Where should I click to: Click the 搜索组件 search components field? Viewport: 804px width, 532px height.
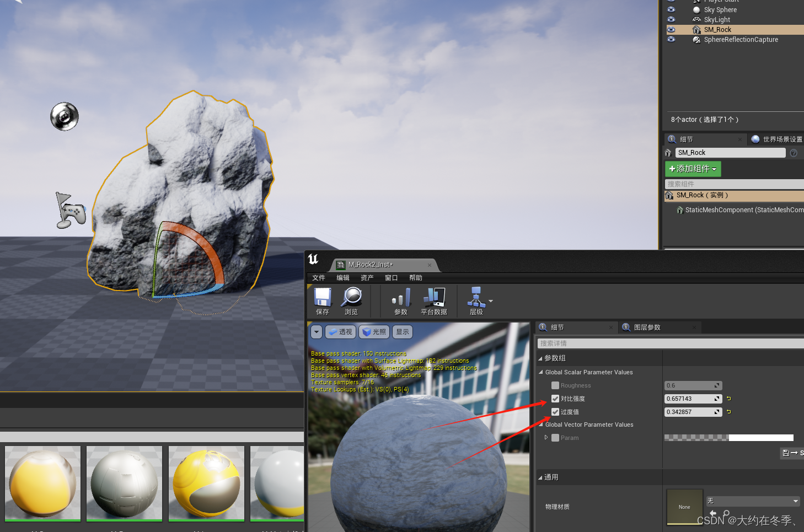735,184
